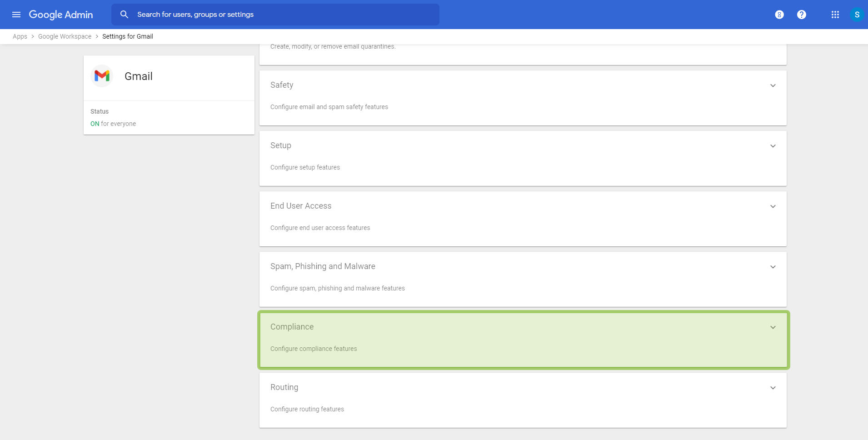
Task: Open the account avatar labeled S
Action: pyautogui.click(x=857, y=15)
